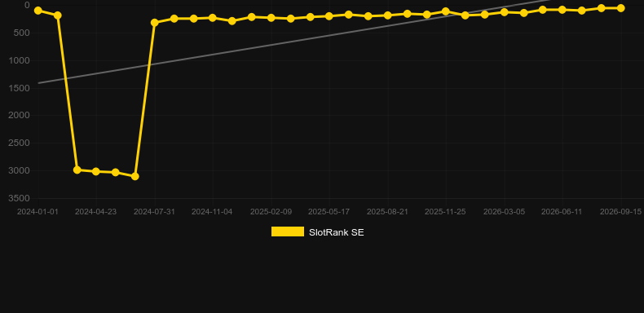644x313 pixels.
Task: Click the yellow SlotRank SE legend swatch
Action: pyautogui.click(x=288, y=231)
